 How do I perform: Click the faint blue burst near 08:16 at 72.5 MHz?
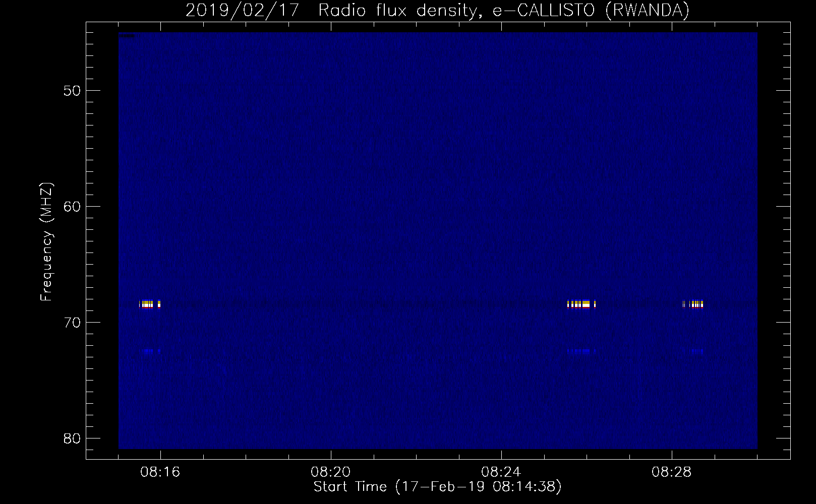(x=150, y=351)
